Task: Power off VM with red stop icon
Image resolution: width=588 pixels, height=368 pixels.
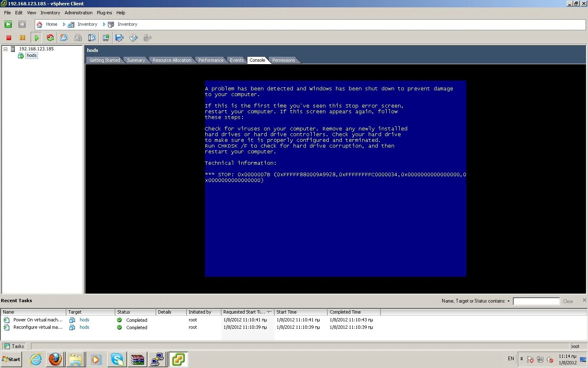Action: (9, 38)
